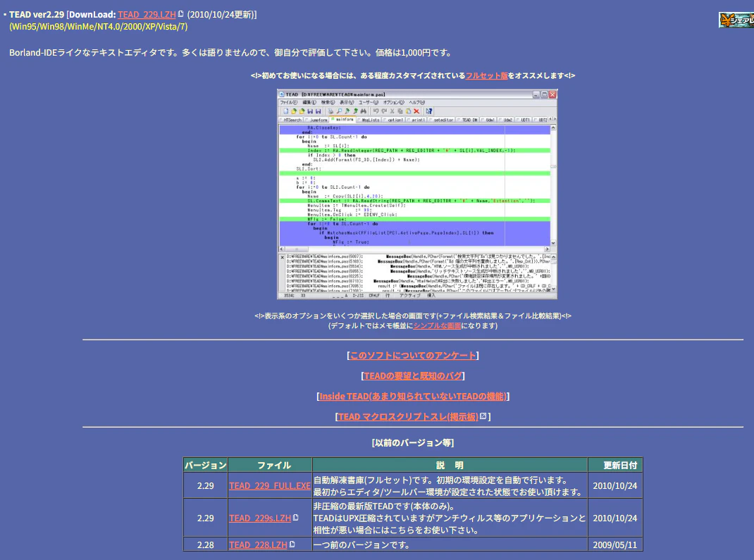This screenshot has height=560, width=754.
Task: Open 検索(S) menu in TEAD screenshot
Action: click(328, 102)
